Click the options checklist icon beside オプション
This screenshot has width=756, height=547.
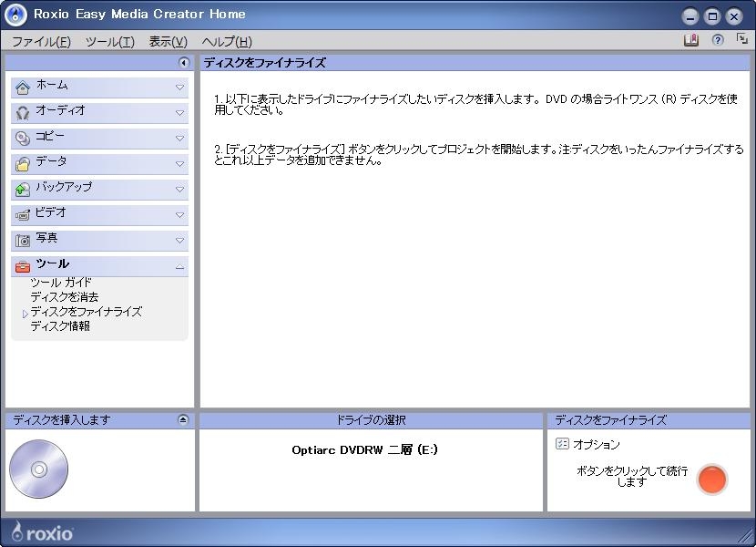(x=562, y=444)
